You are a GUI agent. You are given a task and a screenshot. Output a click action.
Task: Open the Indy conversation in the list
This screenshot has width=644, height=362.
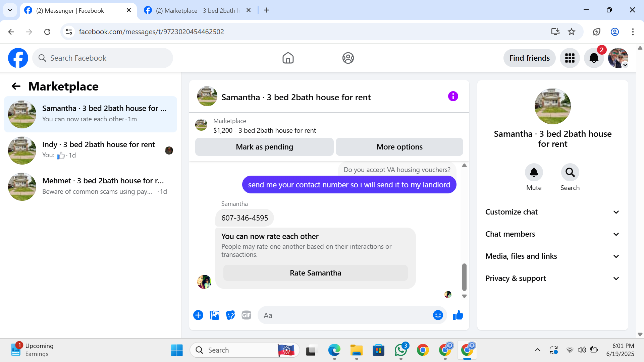point(91,150)
